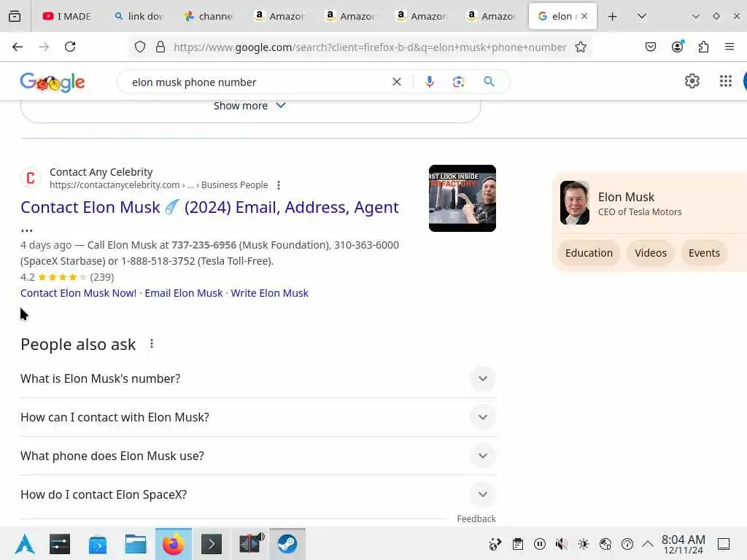The width and height of the screenshot is (747, 560).
Task: Close the elon Google tab
Action: pos(584,16)
